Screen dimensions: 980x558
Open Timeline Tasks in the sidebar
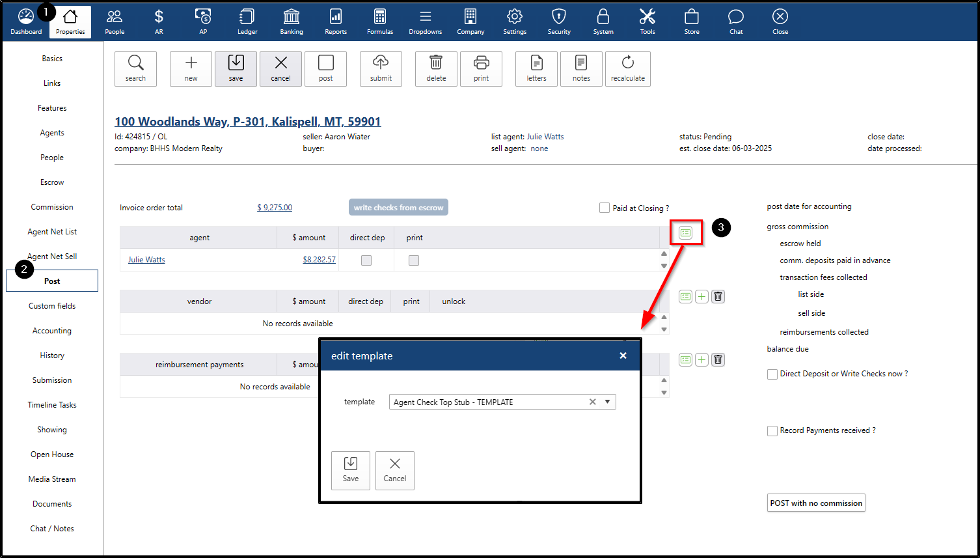click(52, 405)
